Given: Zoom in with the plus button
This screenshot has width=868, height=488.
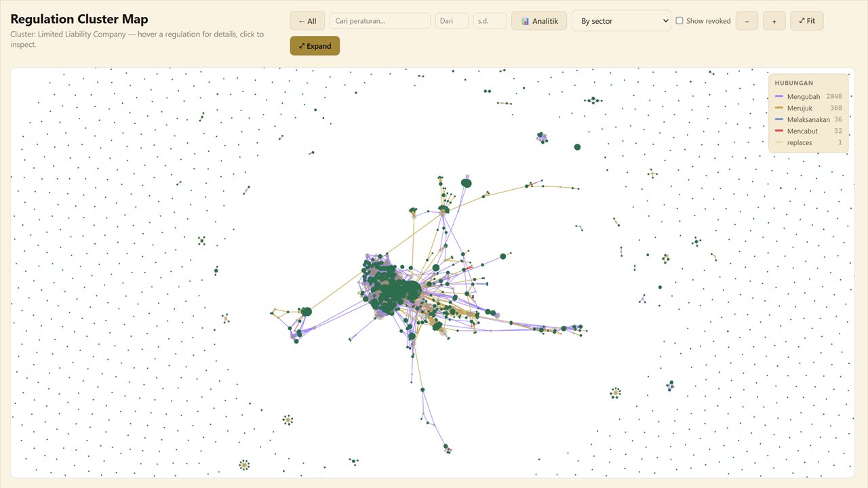Looking at the screenshot, I should [774, 21].
